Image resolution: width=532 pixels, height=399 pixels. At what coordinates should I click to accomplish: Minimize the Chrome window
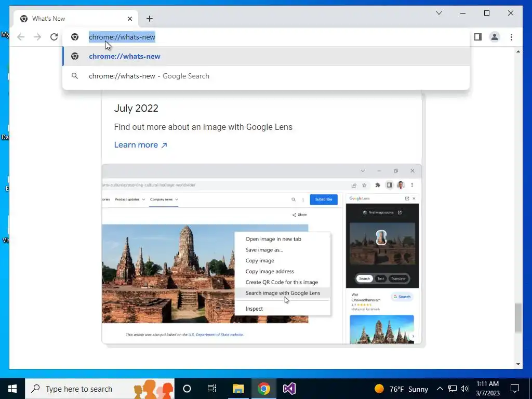(463, 13)
